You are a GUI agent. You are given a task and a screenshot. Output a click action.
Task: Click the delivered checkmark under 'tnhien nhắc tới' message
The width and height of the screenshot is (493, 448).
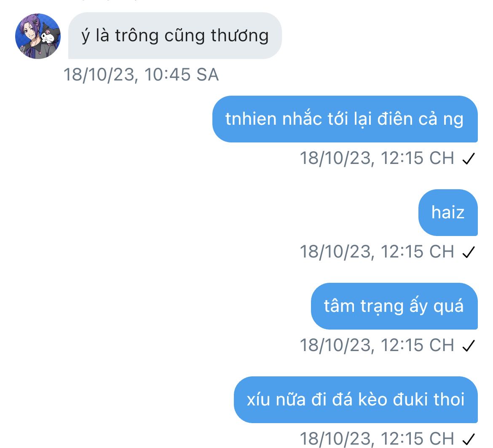pos(469,158)
